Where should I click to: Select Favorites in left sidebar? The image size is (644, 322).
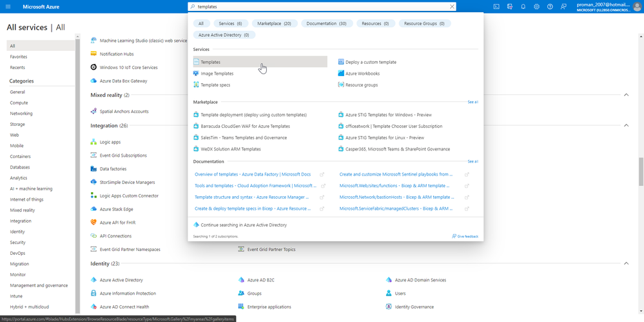[x=19, y=57]
